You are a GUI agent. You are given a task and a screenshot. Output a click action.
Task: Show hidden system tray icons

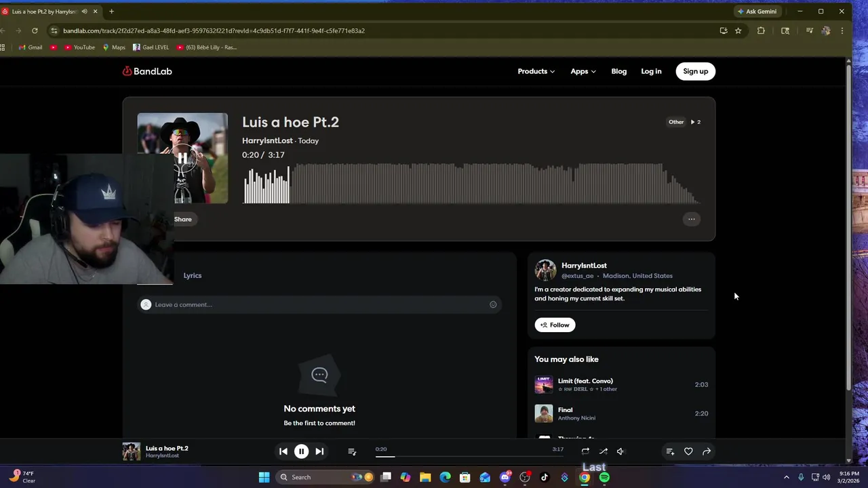[x=786, y=477]
